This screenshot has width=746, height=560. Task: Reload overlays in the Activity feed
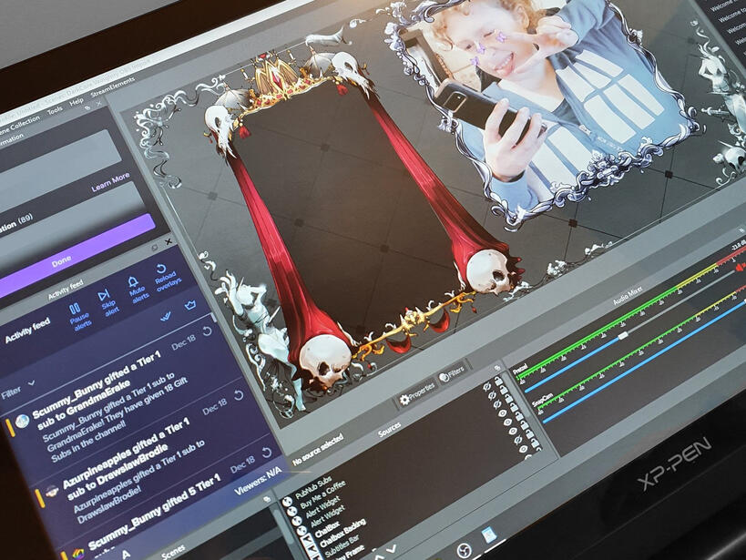(x=163, y=271)
